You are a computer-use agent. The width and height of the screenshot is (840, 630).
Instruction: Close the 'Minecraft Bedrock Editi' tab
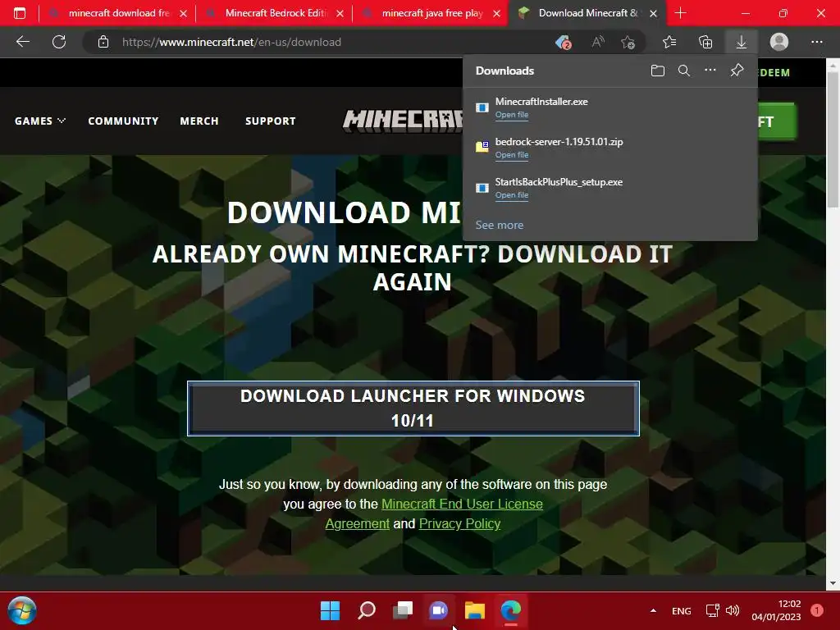(x=340, y=13)
